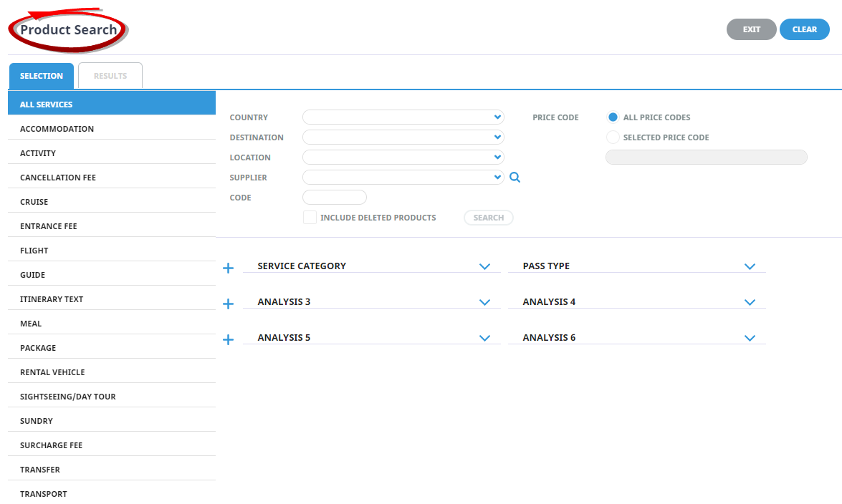
Task: Open the Destination dropdown list
Action: click(403, 137)
